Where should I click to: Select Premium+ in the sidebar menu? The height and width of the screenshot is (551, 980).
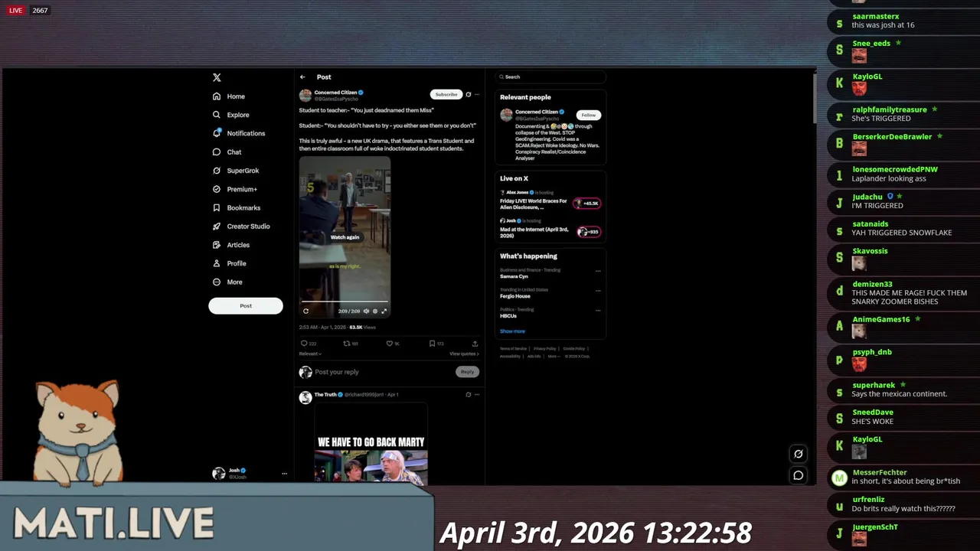coord(242,189)
